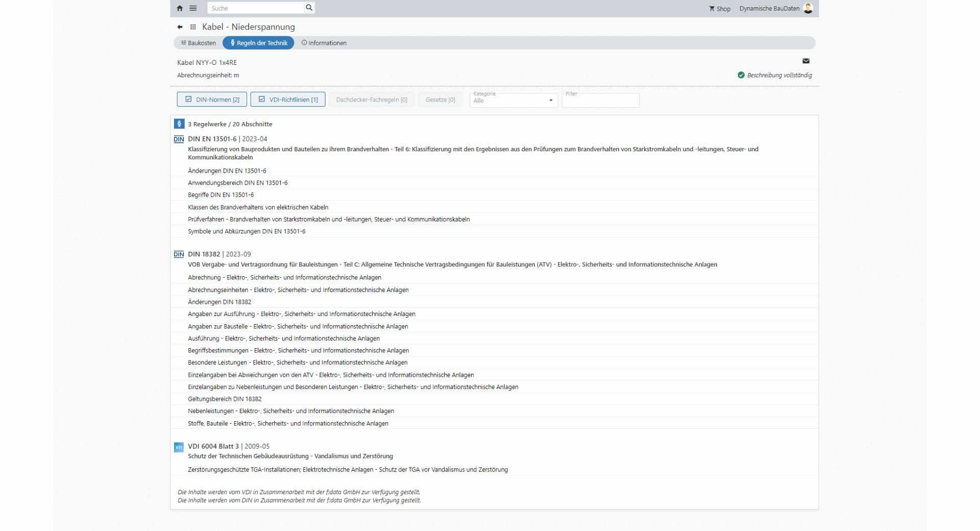This screenshot has width=980, height=531.
Task: Switch to the Baukosten tab
Action: pyautogui.click(x=199, y=43)
